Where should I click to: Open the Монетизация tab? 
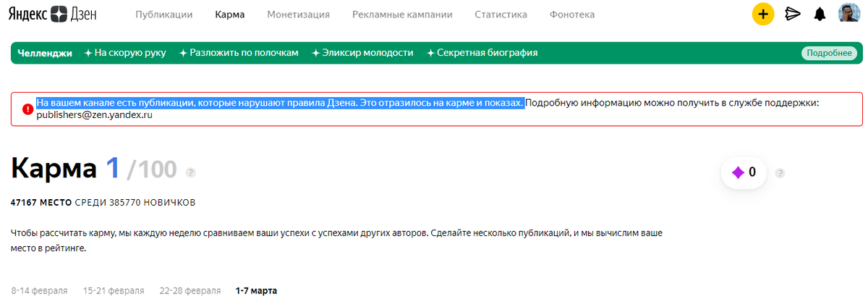tap(298, 14)
